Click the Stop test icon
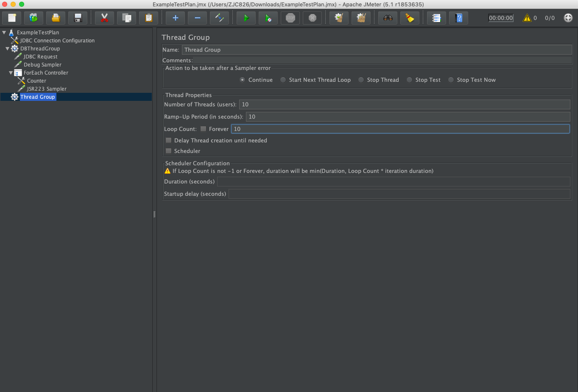 coord(290,18)
